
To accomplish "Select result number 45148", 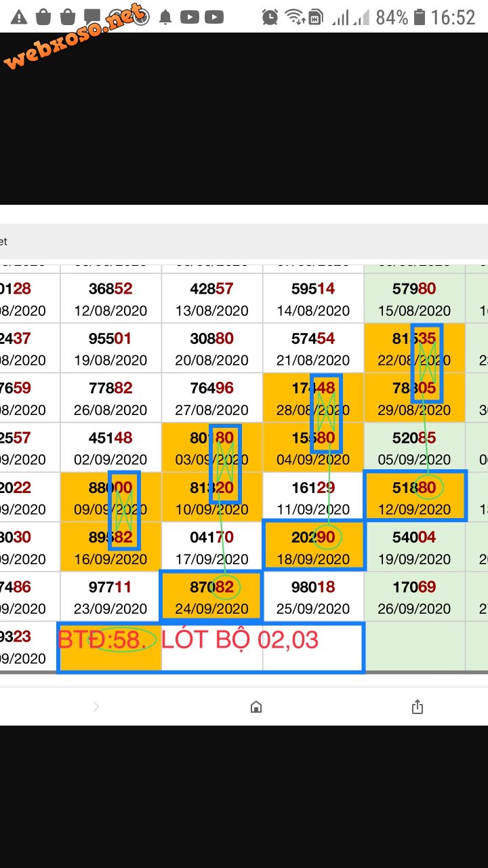I will [x=110, y=438].
